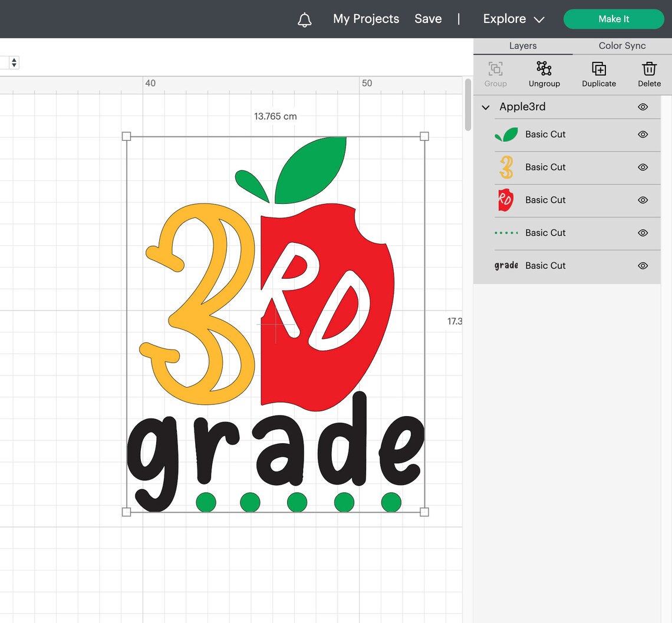This screenshot has width=672, height=623.
Task: Select the green leaf layer thumbnail
Action: (x=506, y=134)
